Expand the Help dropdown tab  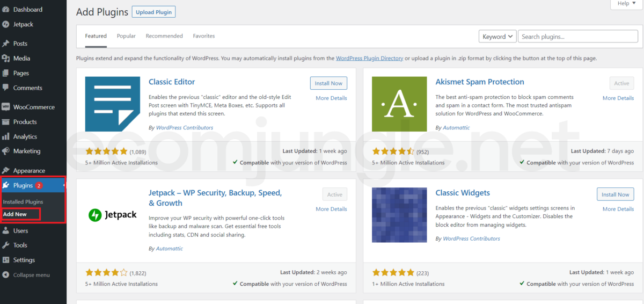pos(626,4)
